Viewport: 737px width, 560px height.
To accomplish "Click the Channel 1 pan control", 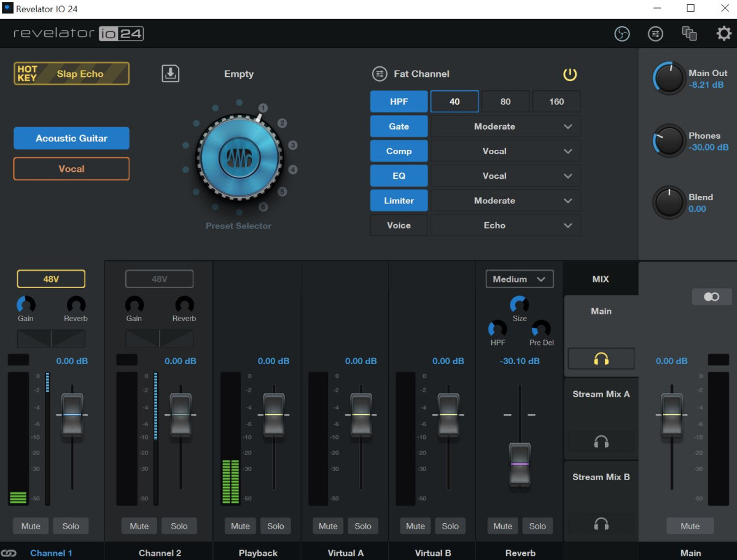I will (51, 338).
